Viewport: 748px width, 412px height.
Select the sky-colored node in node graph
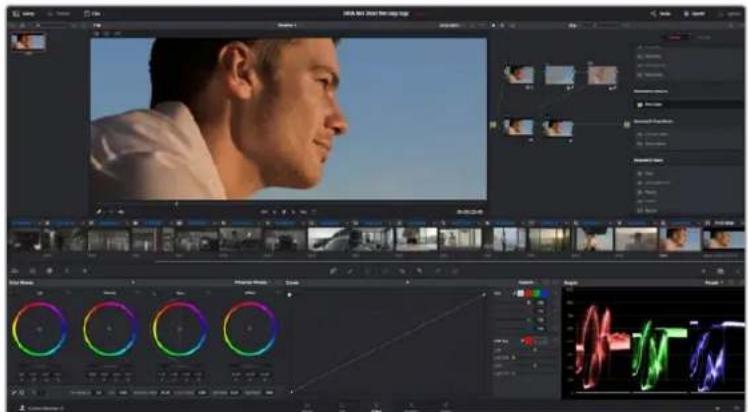tap(560, 75)
